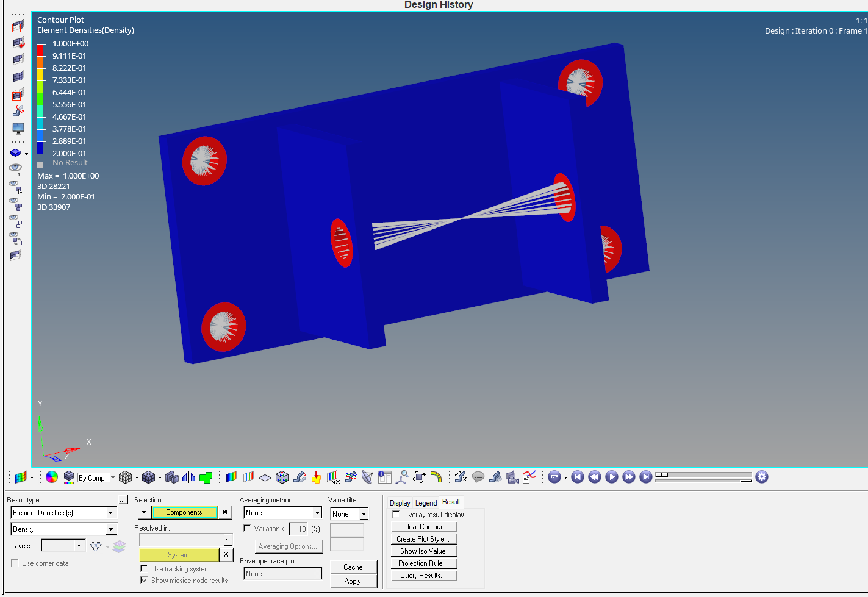
Task: Switch to the Display tab
Action: click(400, 502)
